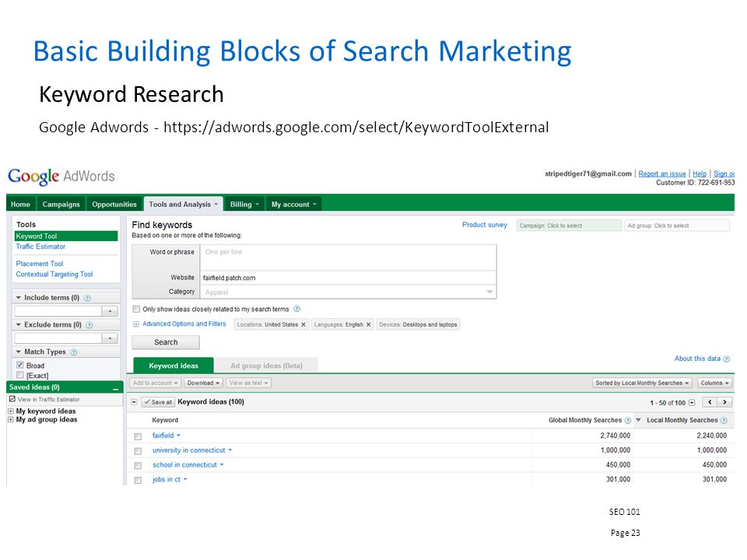Open My account dropdown menu

coord(293,205)
